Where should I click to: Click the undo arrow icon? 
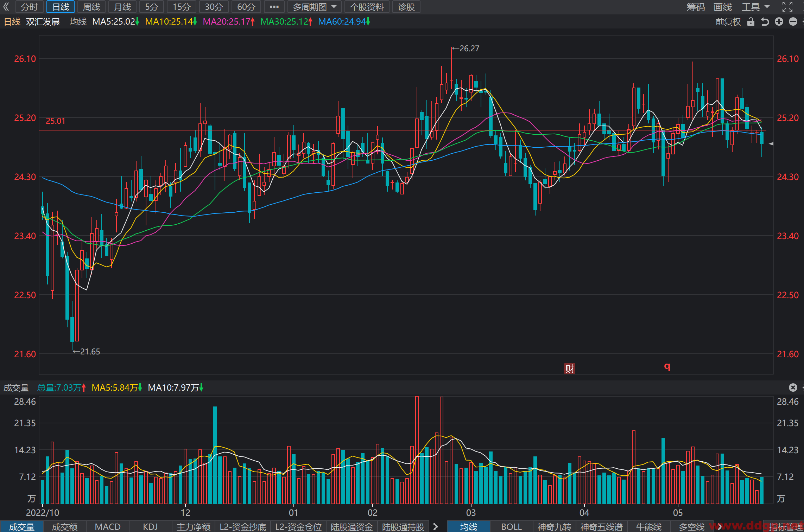[765, 22]
